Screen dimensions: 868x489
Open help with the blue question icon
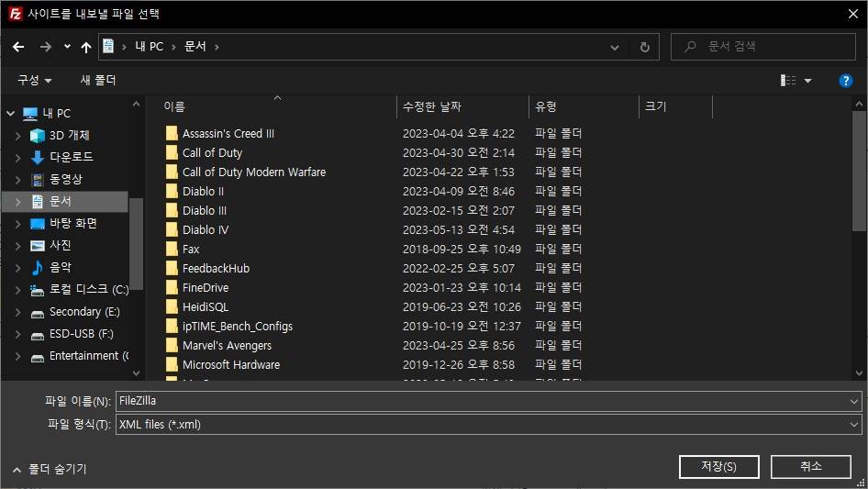[845, 81]
